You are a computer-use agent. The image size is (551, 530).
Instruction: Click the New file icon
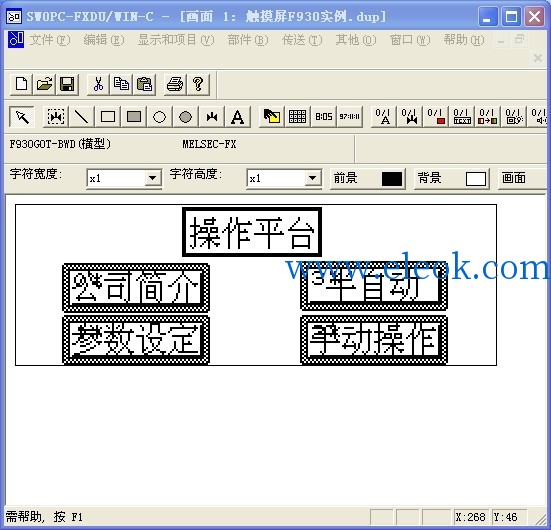pos(21,85)
